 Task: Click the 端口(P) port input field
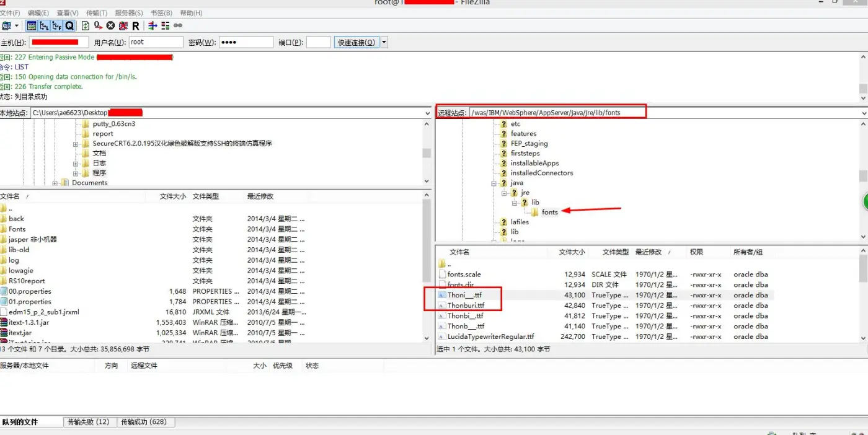pos(318,42)
